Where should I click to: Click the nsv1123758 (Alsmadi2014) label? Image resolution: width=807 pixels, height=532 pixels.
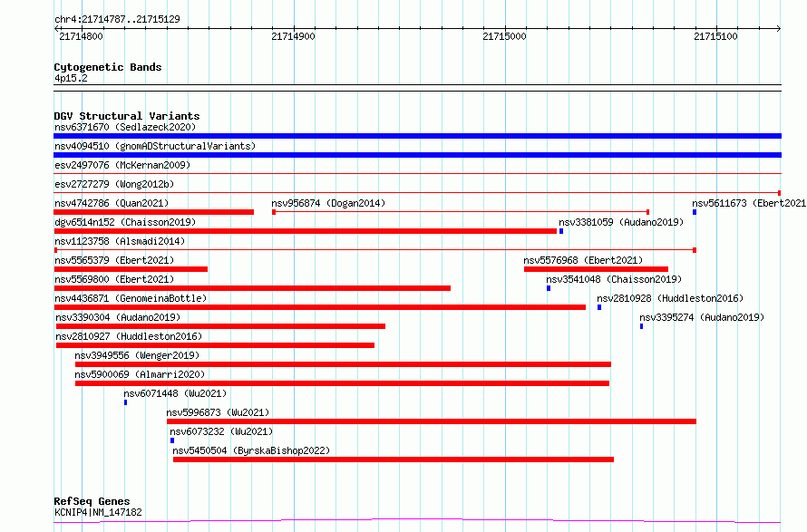120,241
